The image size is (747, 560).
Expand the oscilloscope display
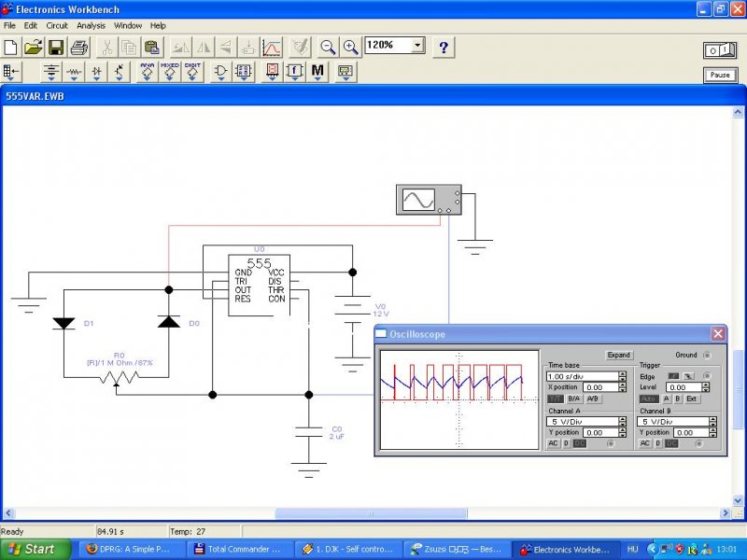tap(619, 355)
